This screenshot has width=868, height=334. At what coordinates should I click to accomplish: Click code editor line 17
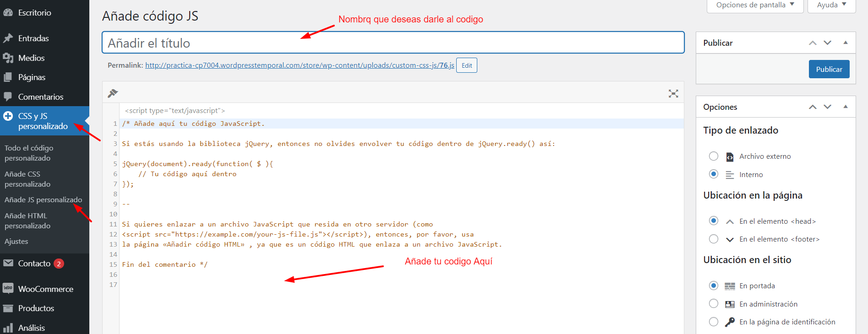[401, 285]
